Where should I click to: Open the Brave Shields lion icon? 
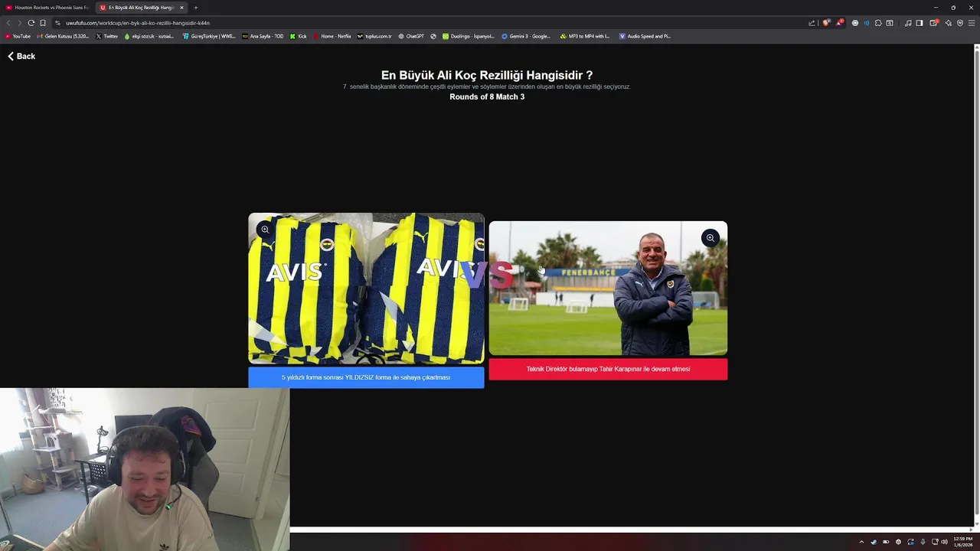pos(826,23)
